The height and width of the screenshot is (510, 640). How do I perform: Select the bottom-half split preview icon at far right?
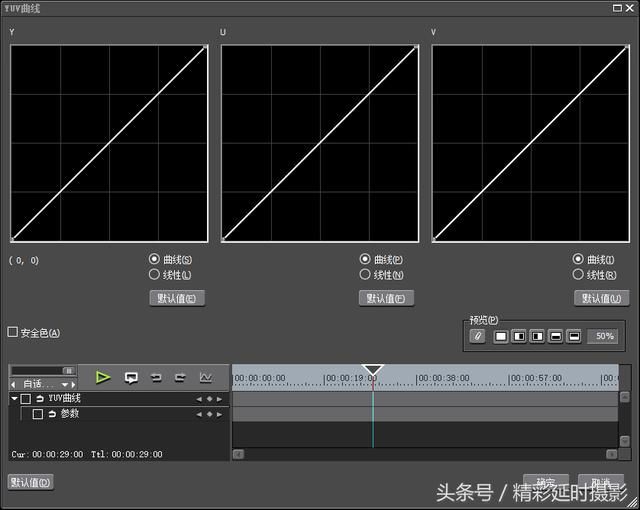pyautogui.click(x=574, y=336)
